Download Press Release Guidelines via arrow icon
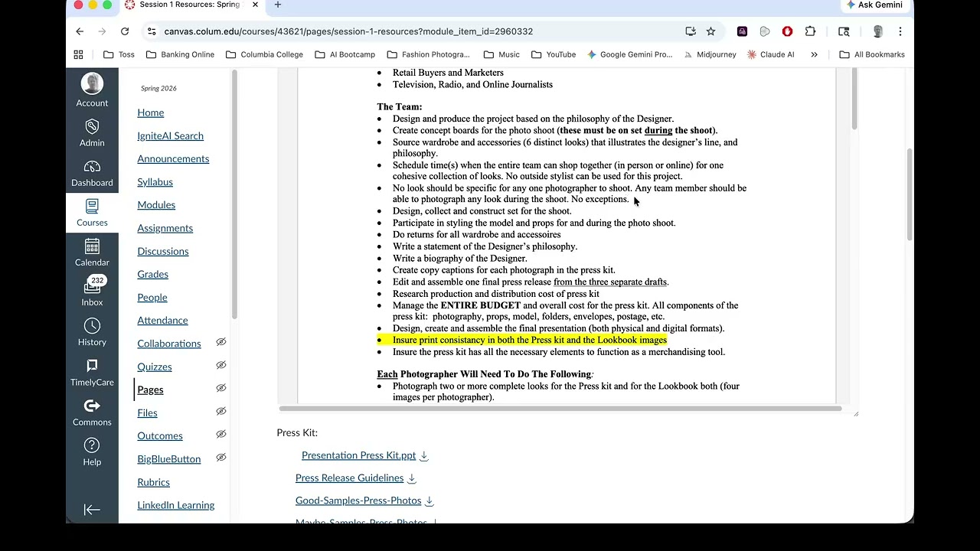Image resolution: width=980 pixels, height=551 pixels. point(412,478)
